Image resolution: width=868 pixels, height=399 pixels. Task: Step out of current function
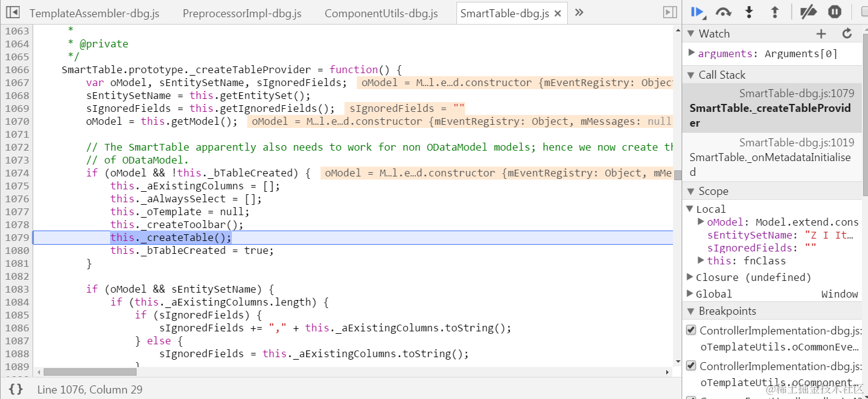coord(774,12)
